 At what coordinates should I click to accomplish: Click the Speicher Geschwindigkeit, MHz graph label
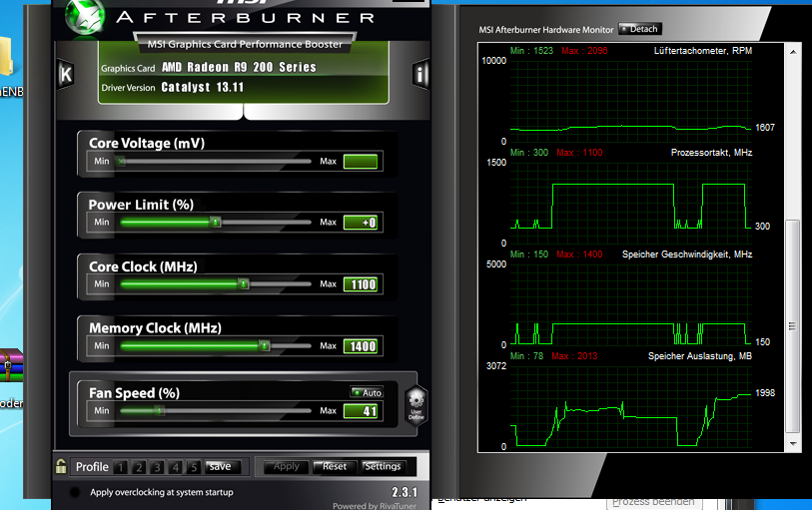pyautogui.click(x=687, y=255)
